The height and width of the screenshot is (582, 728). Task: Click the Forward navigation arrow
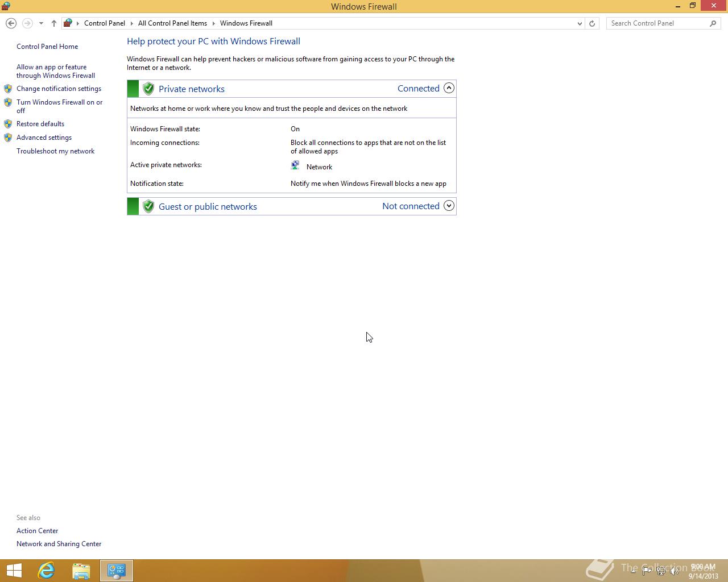click(x=27, y=23)
